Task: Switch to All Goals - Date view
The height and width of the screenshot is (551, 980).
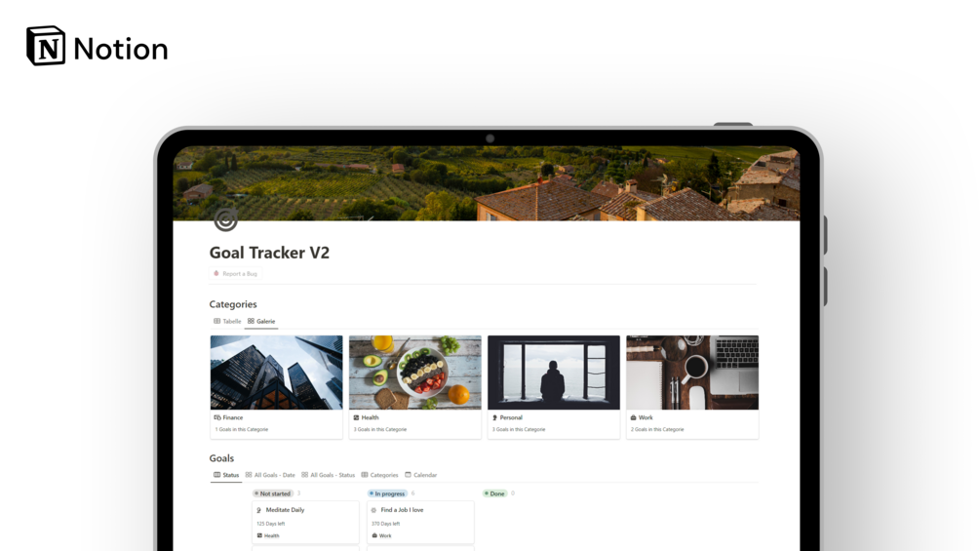Action: [x=270, y=475]
